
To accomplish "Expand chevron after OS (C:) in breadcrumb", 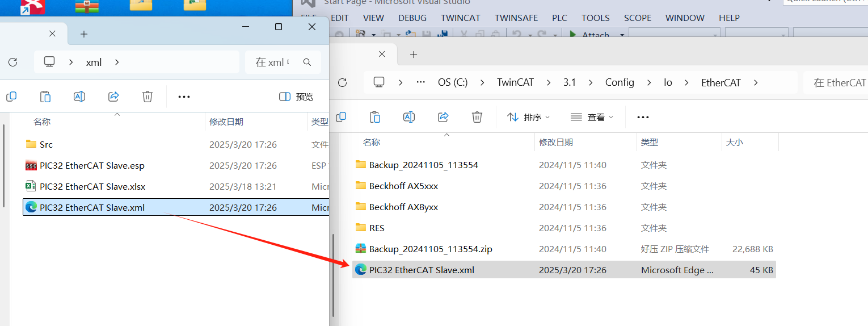I will [x=483, y=82].
